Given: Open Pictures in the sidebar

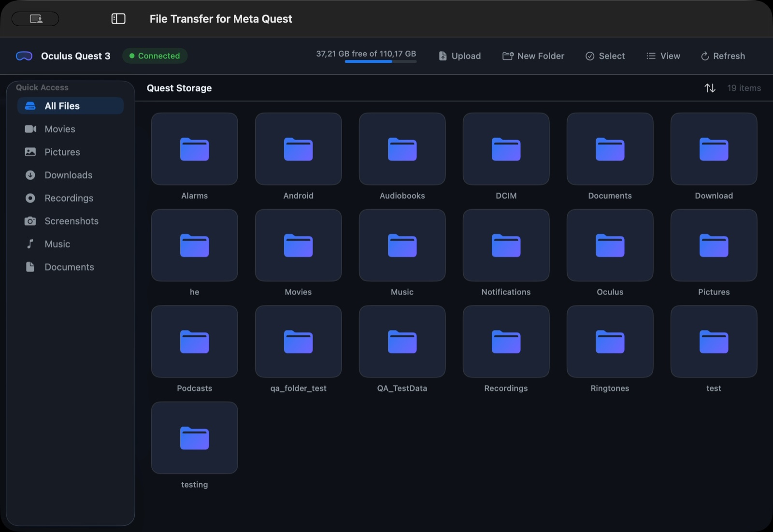Looking at the screenshot, I should click(71, 152).
